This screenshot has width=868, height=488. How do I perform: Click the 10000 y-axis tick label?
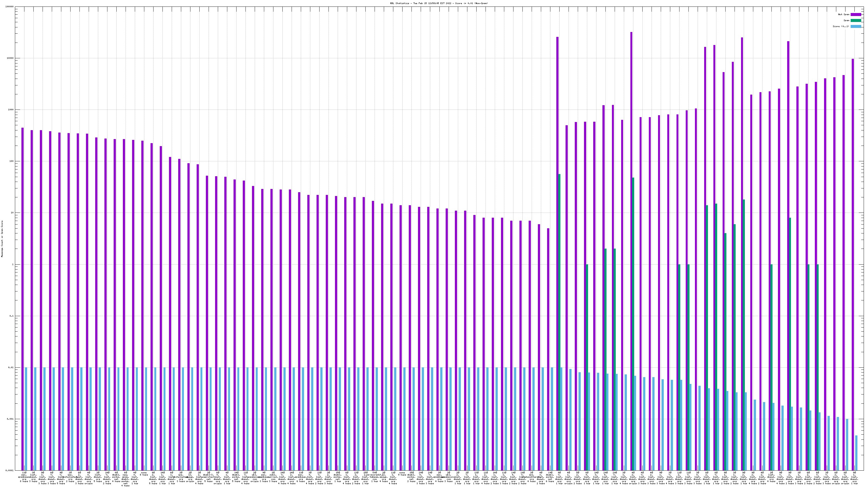click(x=11, y=58)
